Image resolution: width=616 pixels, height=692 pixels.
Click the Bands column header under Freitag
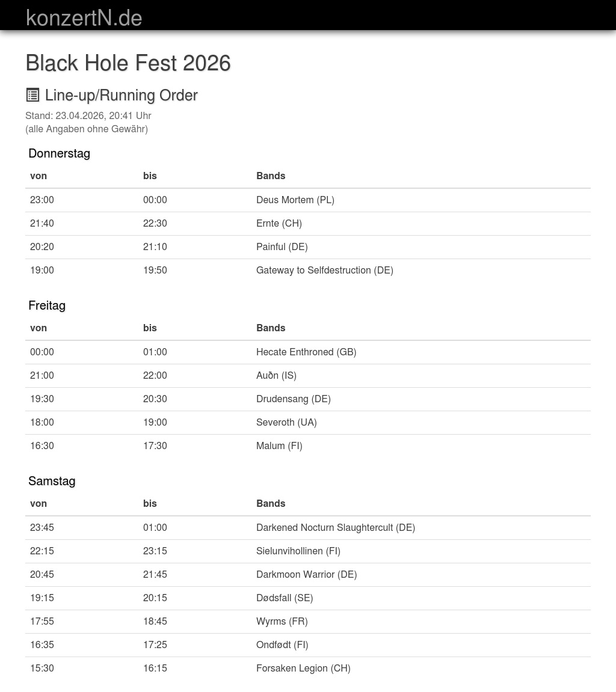[x=271, y=328]
